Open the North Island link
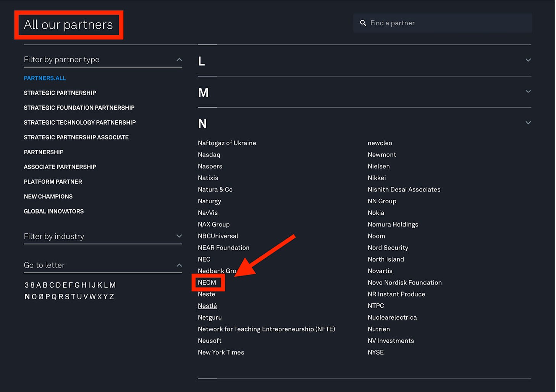Viewport: 556px width, 392px height. point(386,259)
